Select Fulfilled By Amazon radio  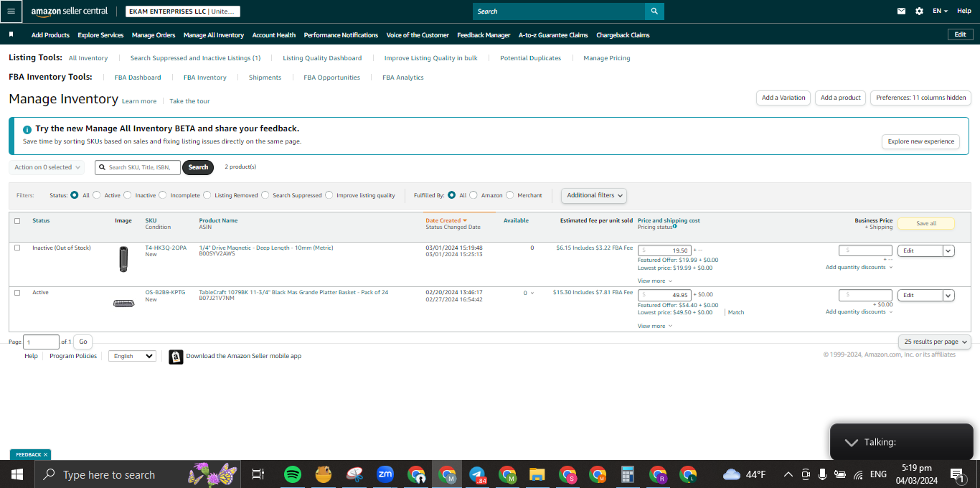pos(473,195)
